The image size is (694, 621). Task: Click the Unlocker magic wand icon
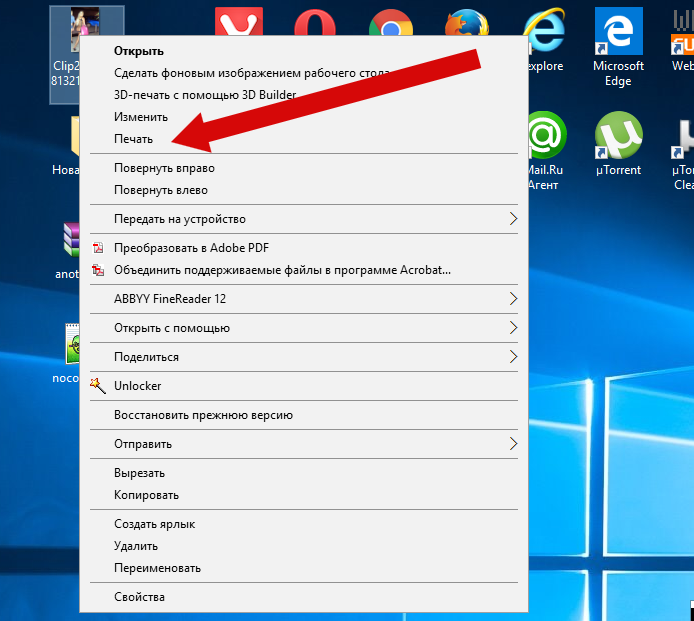98,386
